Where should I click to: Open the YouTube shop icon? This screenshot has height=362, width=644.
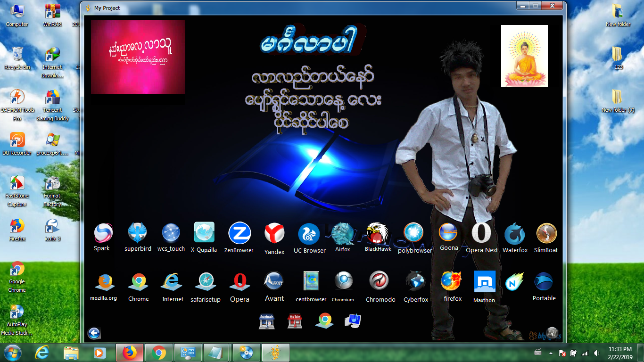click(x=295, y=321)
